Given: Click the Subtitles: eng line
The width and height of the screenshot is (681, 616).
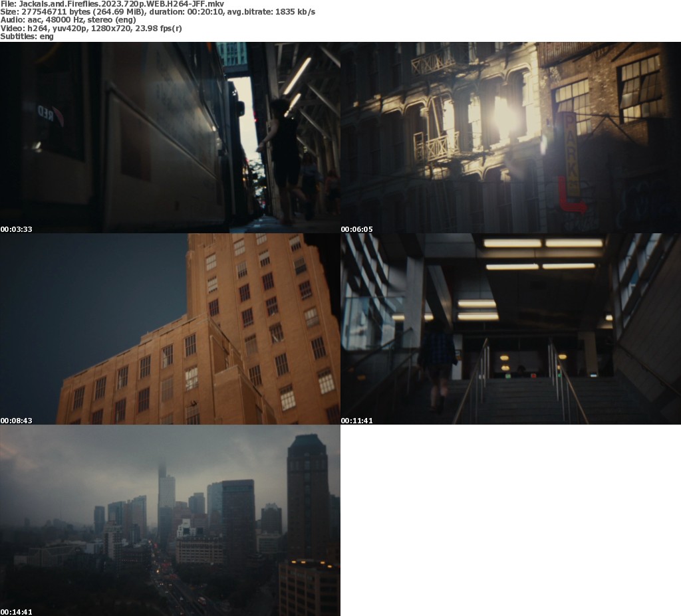Looking at the screenshot, I should coord(27,36).
